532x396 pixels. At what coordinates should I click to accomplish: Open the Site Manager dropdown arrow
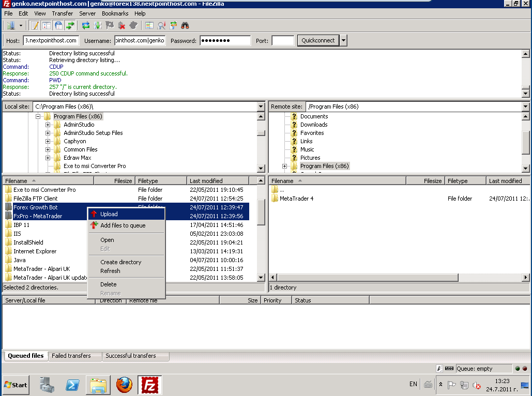[x=21, y=25]
